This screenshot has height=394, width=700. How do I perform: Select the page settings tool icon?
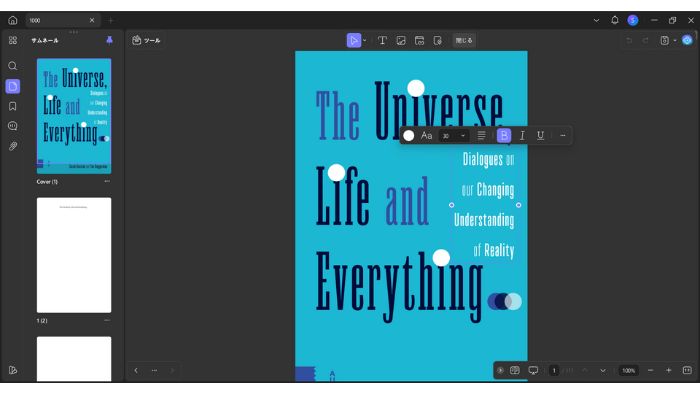[x=438, y=41]
